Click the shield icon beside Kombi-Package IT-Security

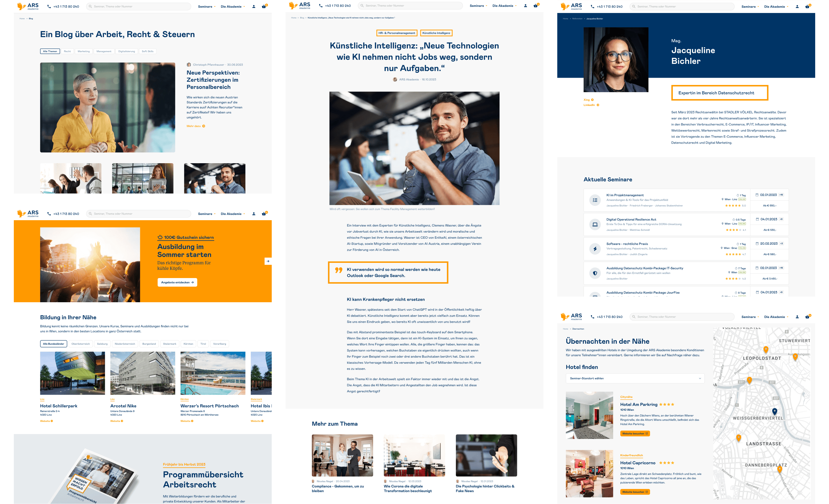[595, 273]
